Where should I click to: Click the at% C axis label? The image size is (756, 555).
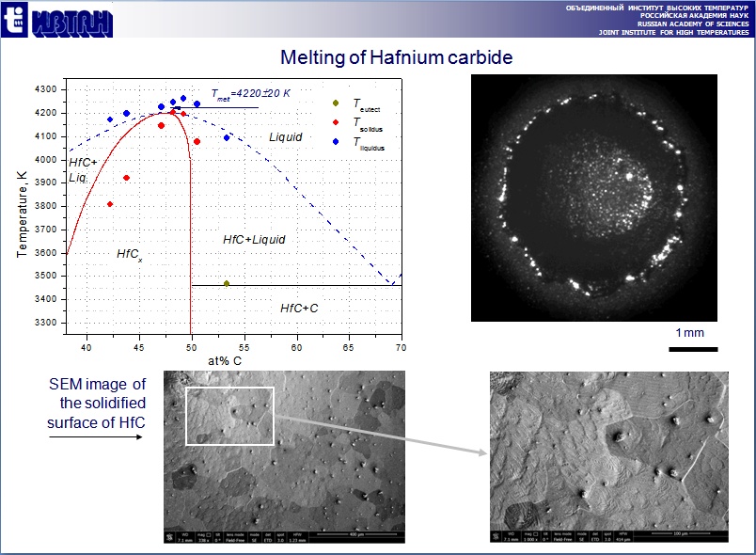coord(224,360)
